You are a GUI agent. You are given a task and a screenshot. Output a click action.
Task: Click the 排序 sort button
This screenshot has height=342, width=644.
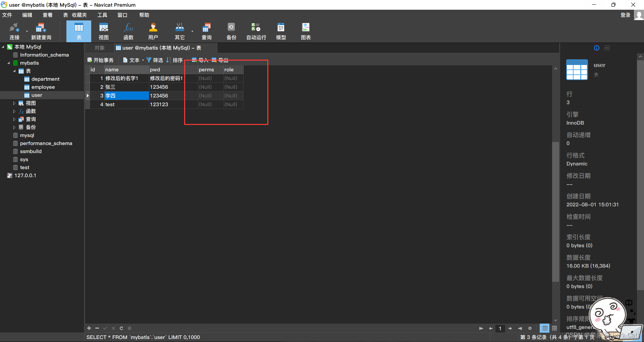[174, 60]
